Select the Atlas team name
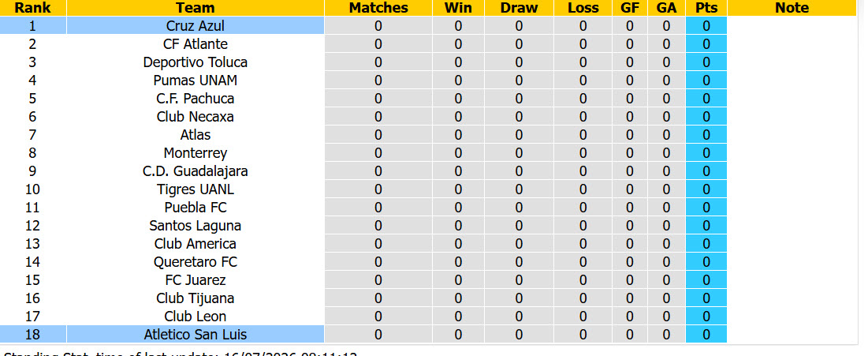This screenshot has width=868, height=356. point(195,135)
